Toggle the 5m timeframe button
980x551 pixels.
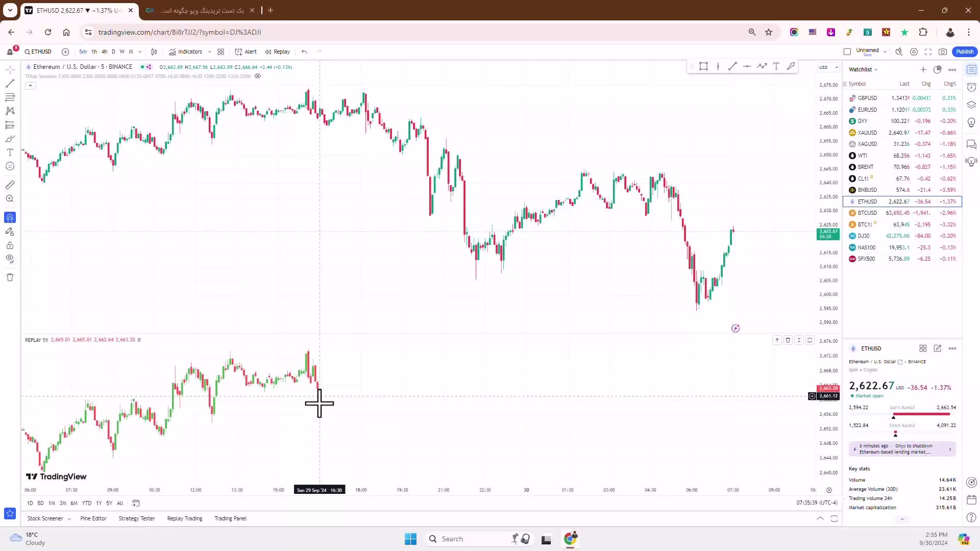pos(82,52)
